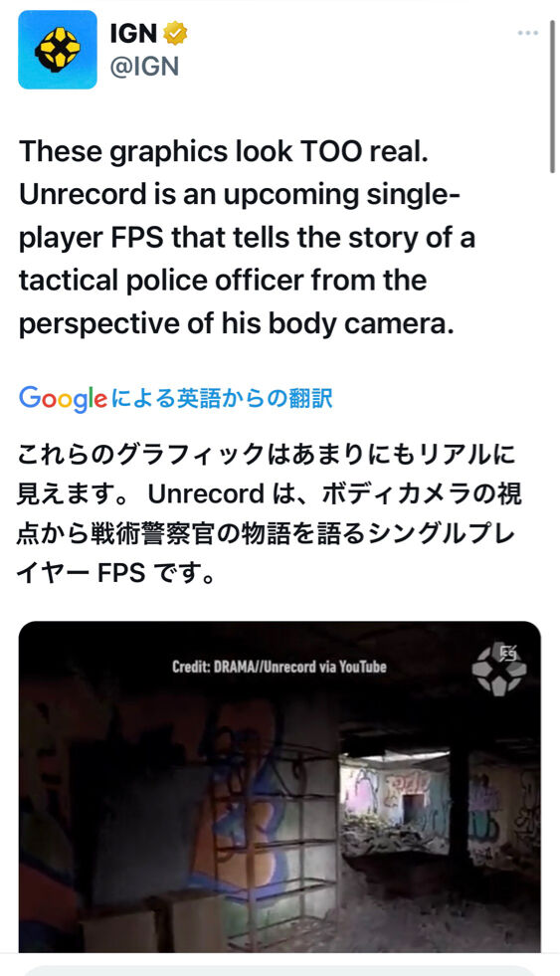Click the IGN watermark logo in the video
Screen dimensions: 560x976
499,670
